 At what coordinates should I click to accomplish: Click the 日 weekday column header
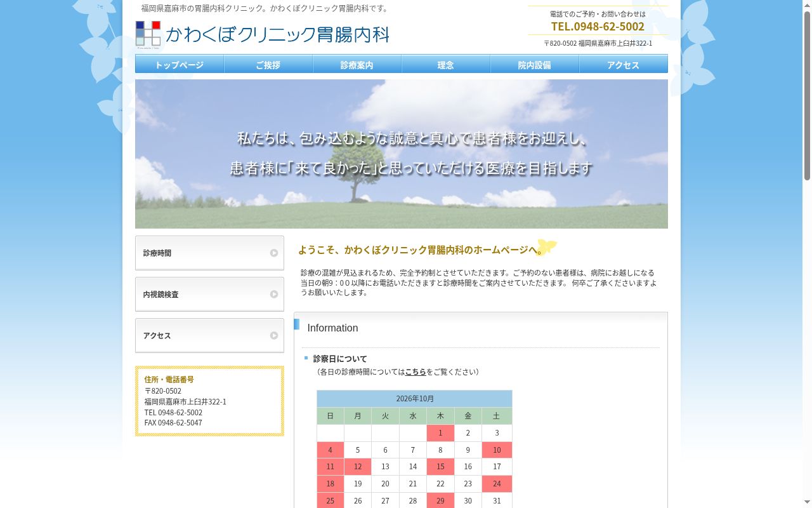331,416
